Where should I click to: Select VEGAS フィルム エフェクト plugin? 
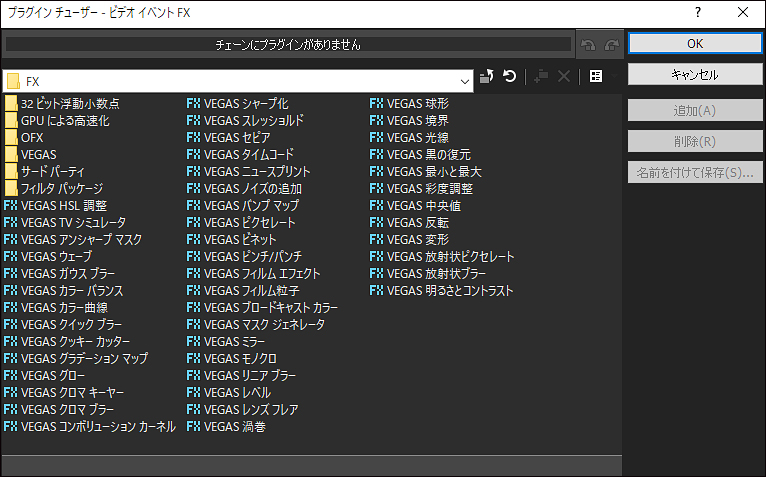(x=254, y=274)
